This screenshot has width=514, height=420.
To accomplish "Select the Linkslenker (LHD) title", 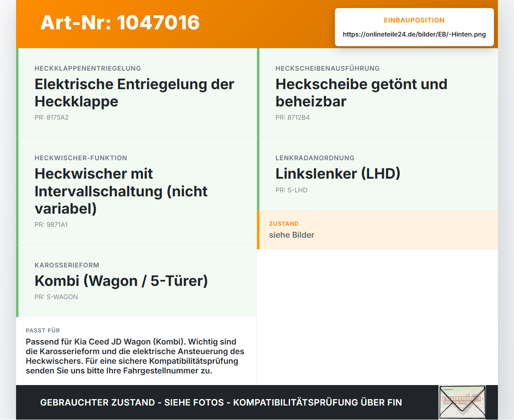I will pos(338,174).
